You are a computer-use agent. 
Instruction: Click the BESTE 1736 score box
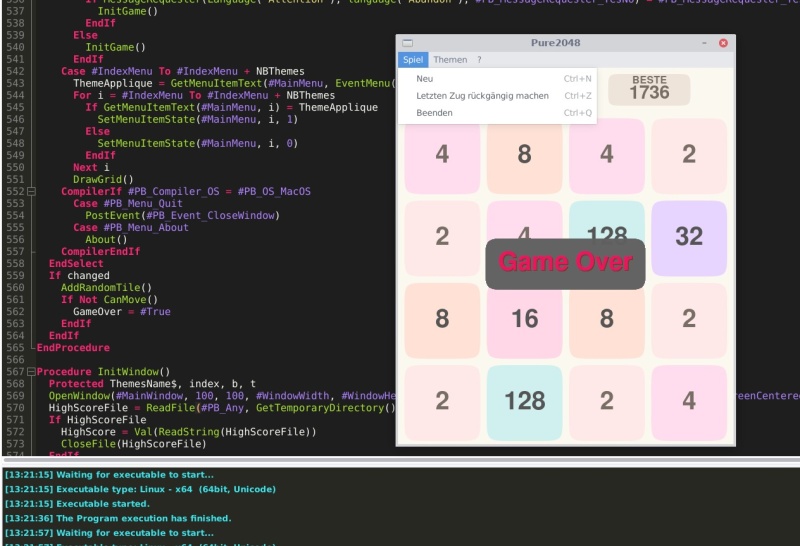pos(649,89)
